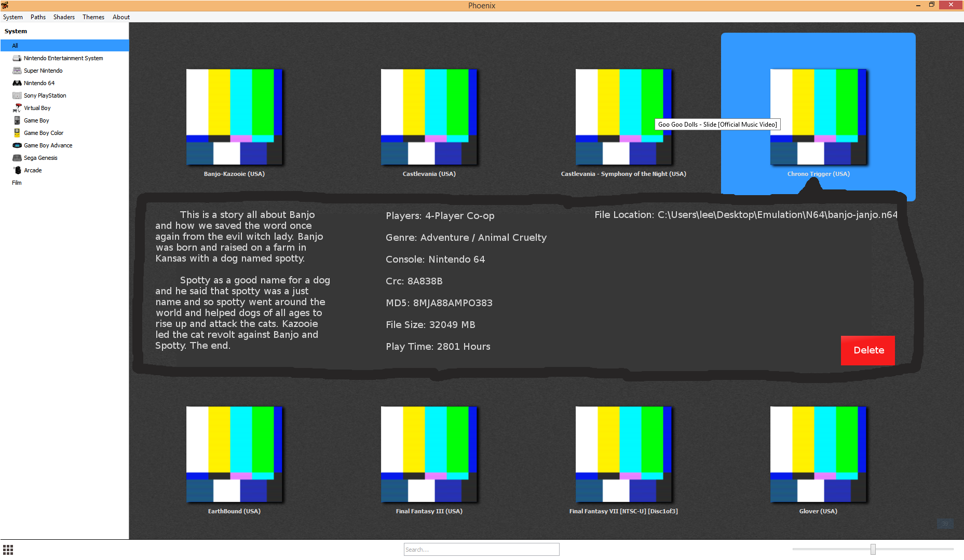Screen dimensions: 964x560
Task: Select Castlevania Symphony of the Night cover
Action: coord(623,117)
